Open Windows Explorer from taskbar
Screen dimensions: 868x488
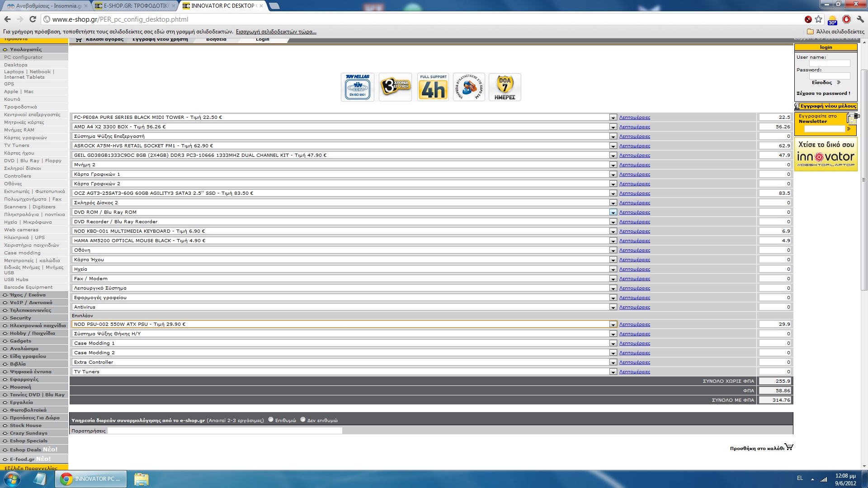(x=141, y=479)
